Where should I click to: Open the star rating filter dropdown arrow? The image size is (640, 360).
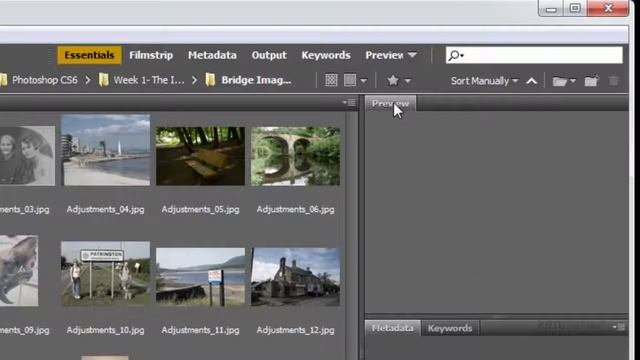pos(407,81)
